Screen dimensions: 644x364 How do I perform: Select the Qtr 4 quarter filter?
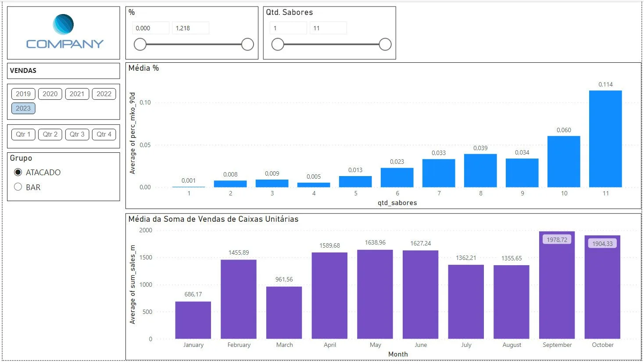point(104,134)
